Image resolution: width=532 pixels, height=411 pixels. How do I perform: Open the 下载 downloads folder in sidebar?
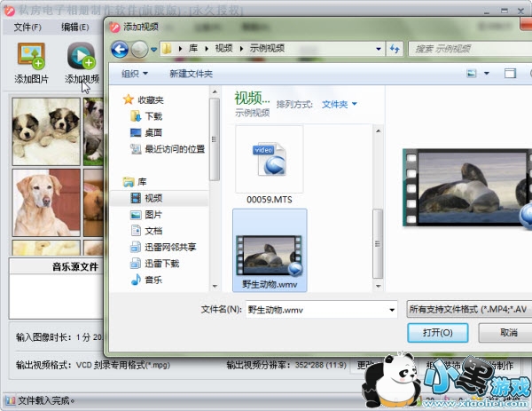[x=153, y=115]
